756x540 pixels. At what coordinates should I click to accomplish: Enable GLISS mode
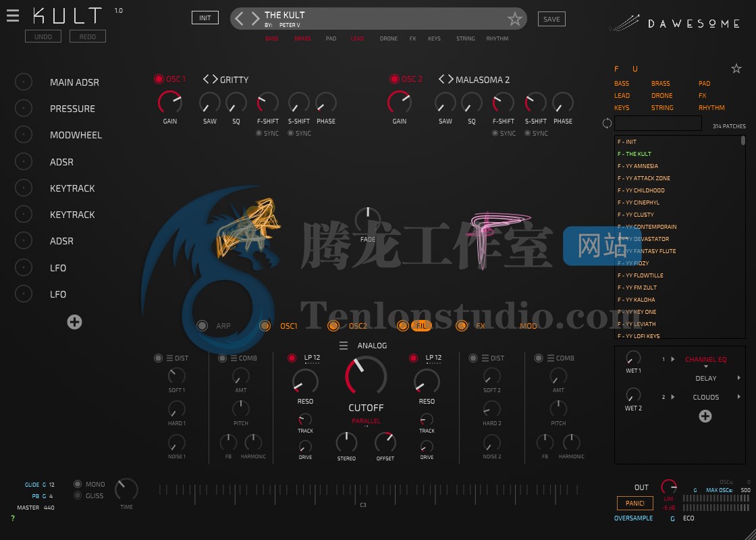78,495
